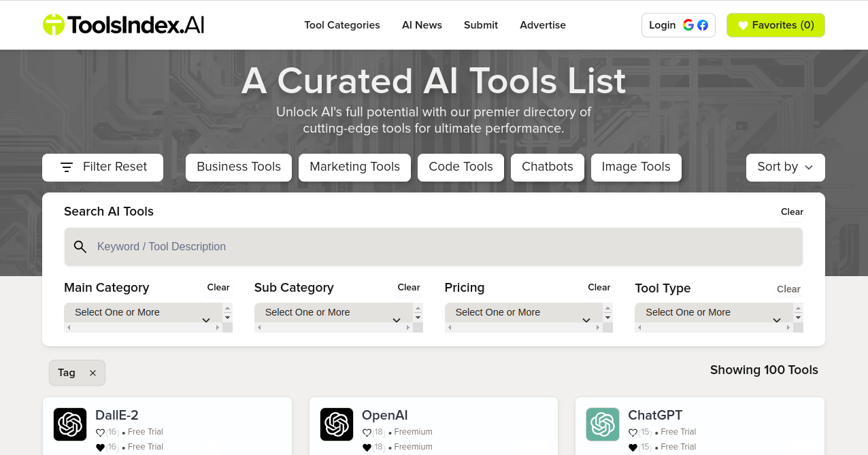Viewport: 868px width, 455px height.
Task: Click up scroll arrow in Sub Category list
Action: click(418, 308)
